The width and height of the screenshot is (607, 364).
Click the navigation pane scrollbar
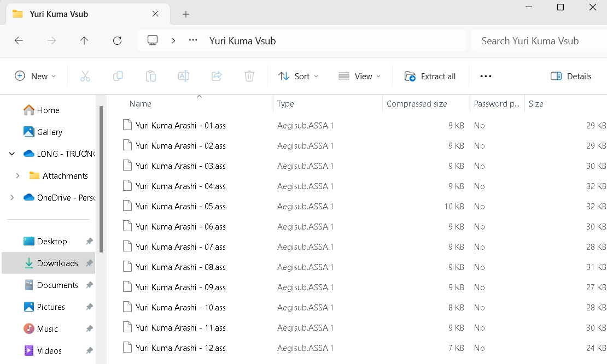pos(101,179)
